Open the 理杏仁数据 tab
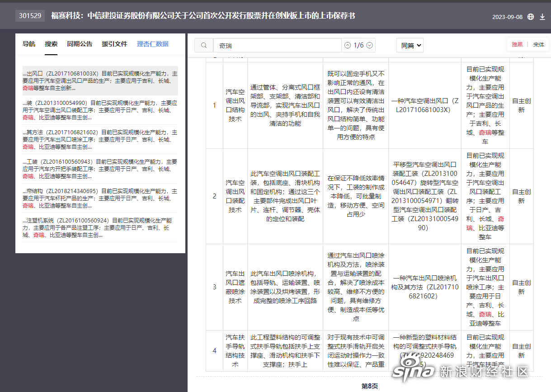Viewport: 551px width, 392px height. pyautogui.click(x=153, y=44)
